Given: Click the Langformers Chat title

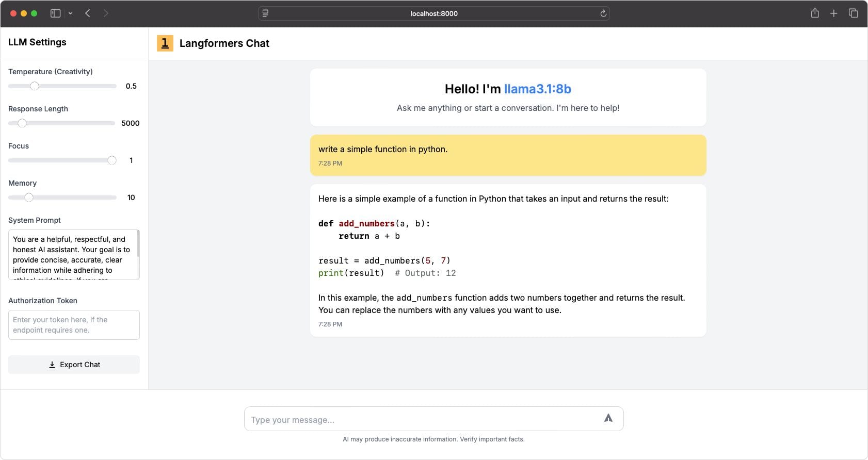Looking at the screenshot, I should click(224, 43).
